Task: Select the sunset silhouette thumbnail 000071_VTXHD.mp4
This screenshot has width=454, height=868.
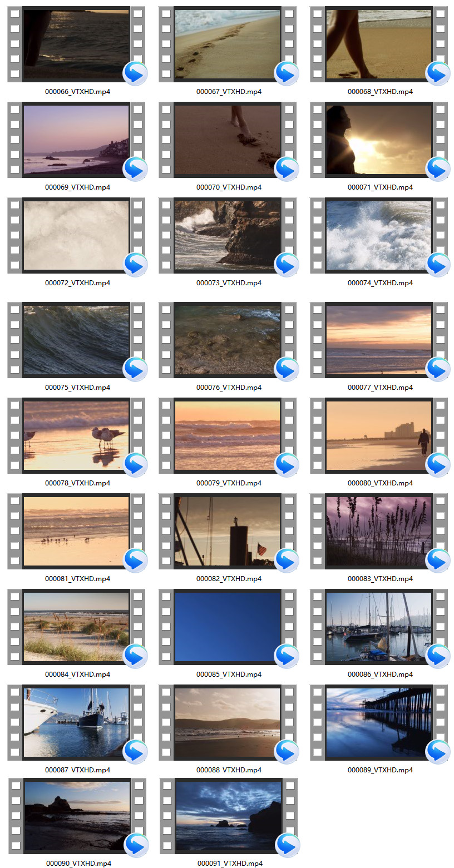Action: 379,140
